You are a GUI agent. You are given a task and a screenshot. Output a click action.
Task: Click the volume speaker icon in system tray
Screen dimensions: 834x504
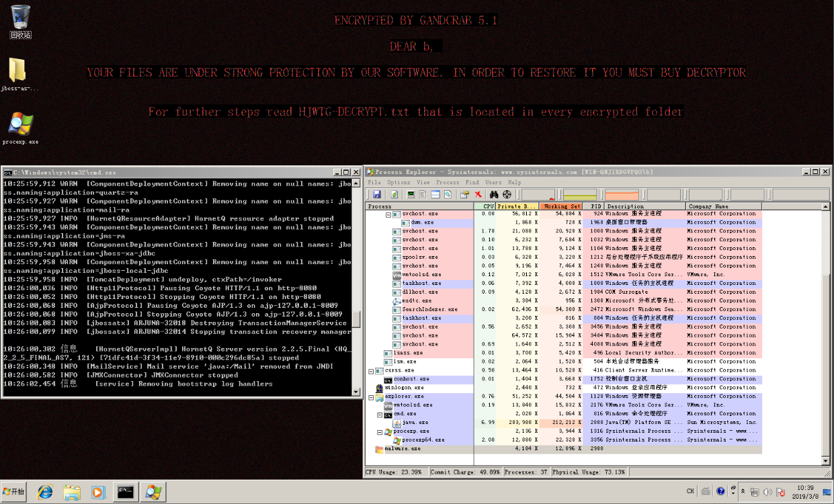point(768,491)
